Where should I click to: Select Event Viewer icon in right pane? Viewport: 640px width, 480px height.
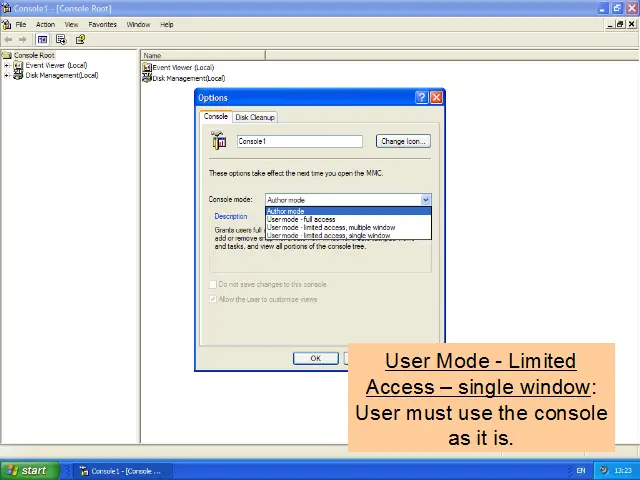147,68
